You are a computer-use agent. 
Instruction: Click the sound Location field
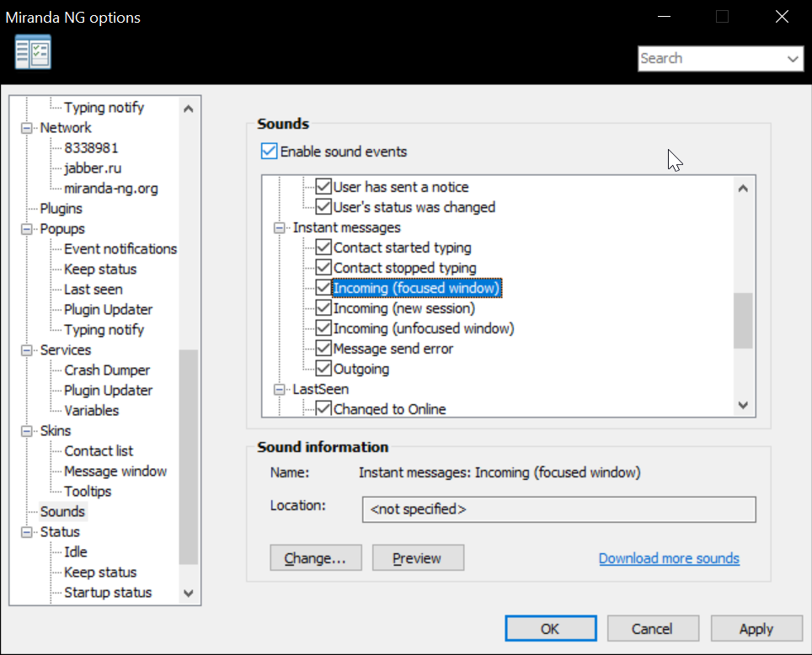(x=558, y=509)
